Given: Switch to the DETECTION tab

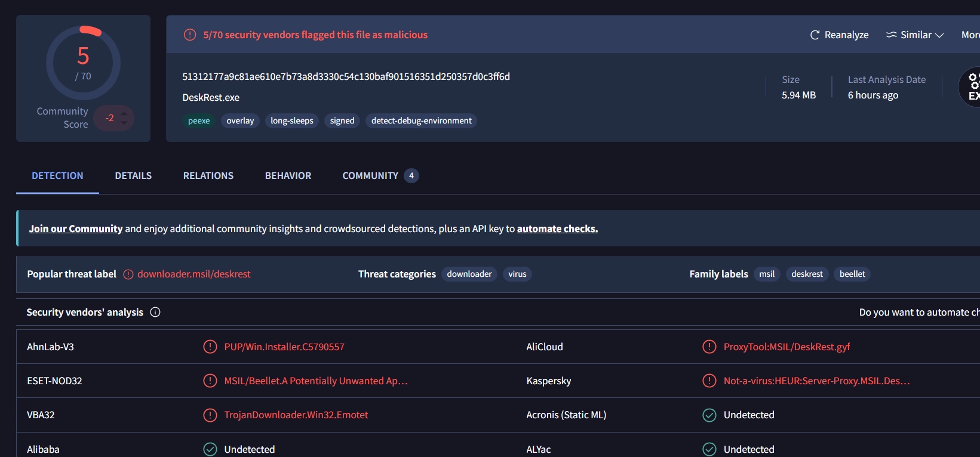Looking at the screenshot, I should [x=57, y=175].
